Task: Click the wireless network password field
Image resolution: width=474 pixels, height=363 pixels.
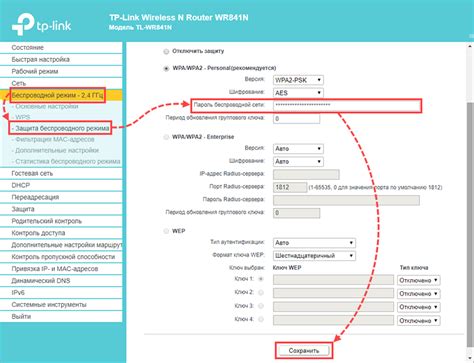Action: (346, 105)
